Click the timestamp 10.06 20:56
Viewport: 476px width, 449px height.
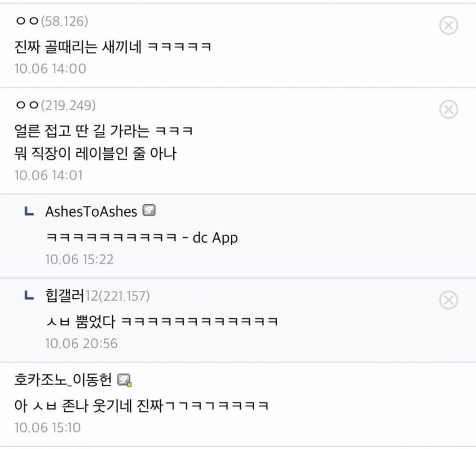tap(82, 343)
